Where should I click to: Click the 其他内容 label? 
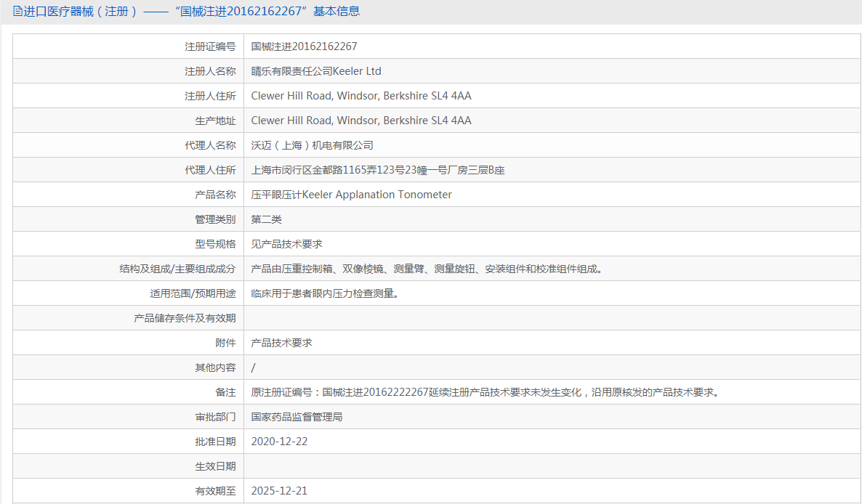click(215, 368)
